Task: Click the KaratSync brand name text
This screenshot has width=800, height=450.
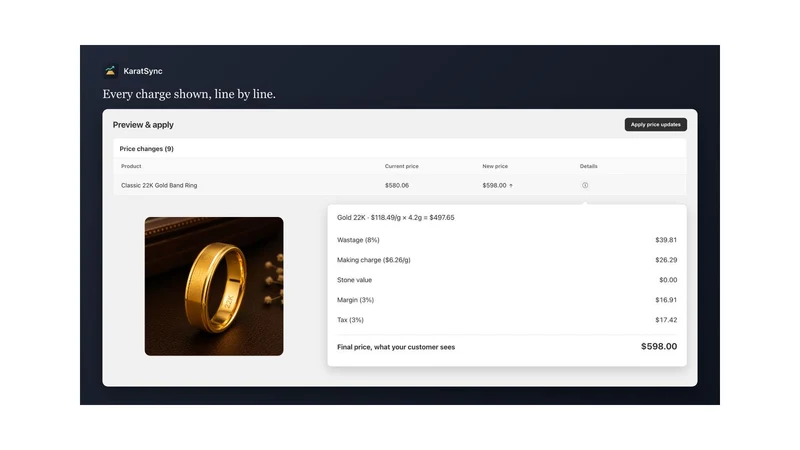Action: pos(143,71)
